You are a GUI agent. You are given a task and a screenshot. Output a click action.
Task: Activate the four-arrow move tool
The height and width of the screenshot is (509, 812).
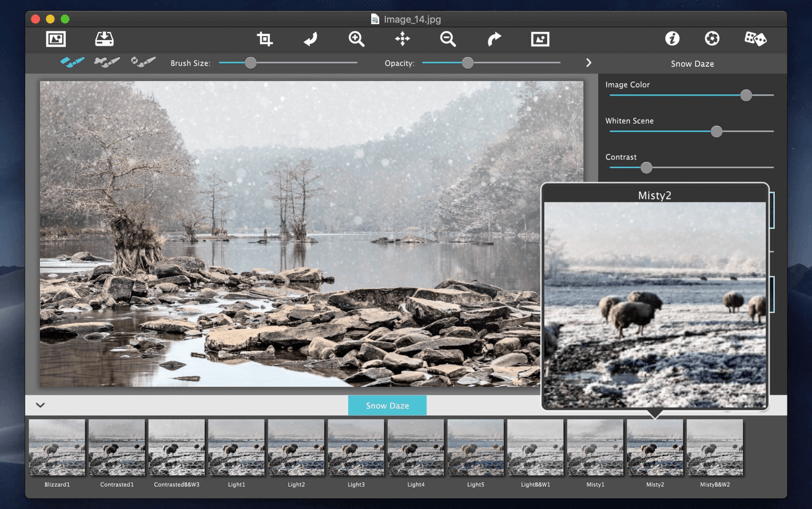click(403, 39)
